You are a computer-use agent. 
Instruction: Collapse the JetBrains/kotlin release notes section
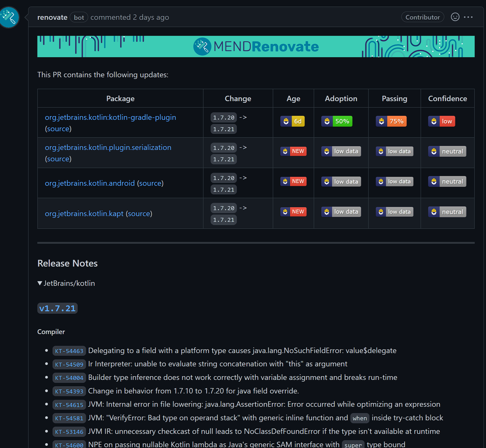66,283
